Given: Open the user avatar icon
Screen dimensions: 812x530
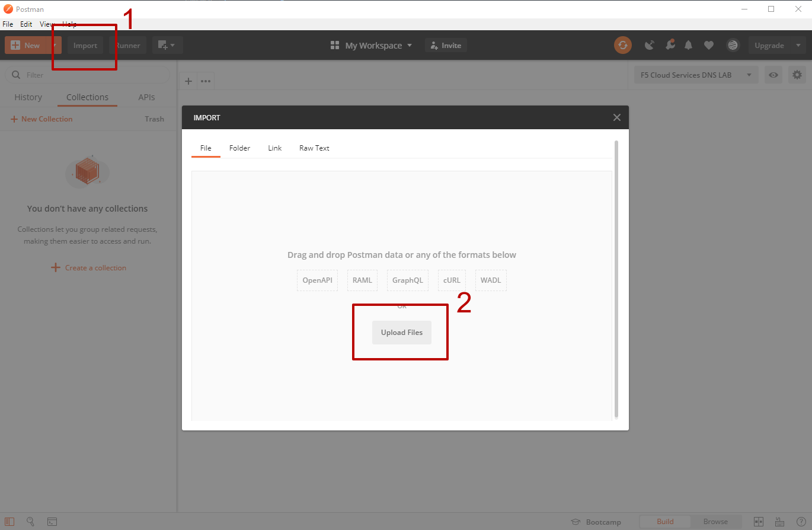Looking at the screenshot, I should pos(733,45).
